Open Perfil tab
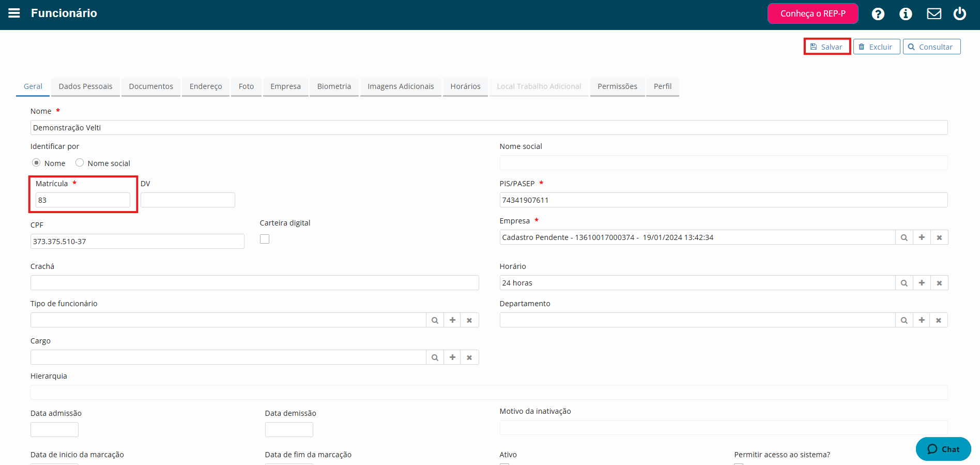 click(x=663, y=86)
